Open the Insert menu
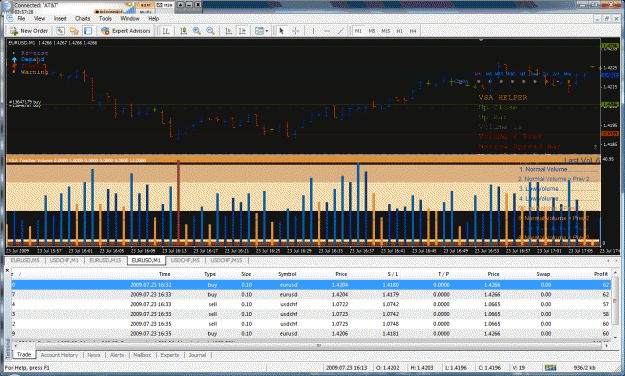 [x=60, y=19]
